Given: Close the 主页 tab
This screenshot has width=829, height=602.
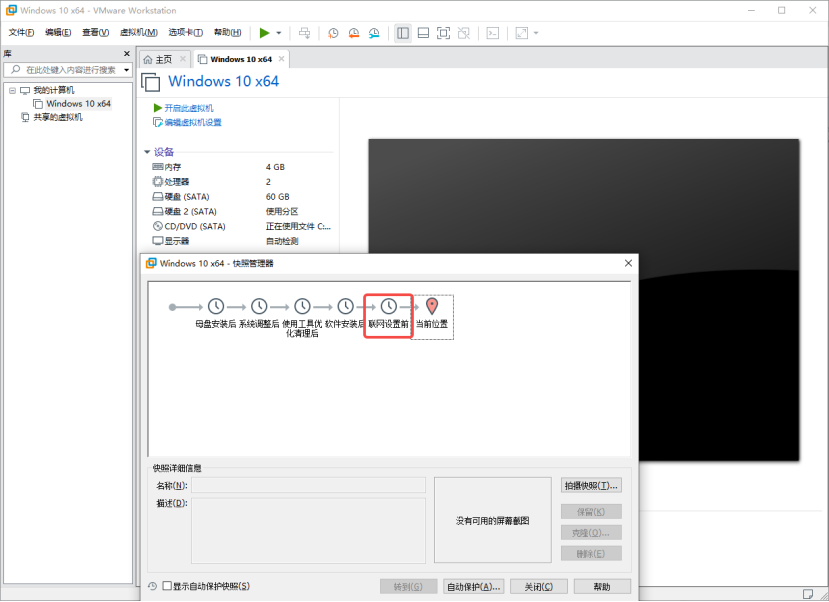Looking at the screenshot, I should point(183,59).
